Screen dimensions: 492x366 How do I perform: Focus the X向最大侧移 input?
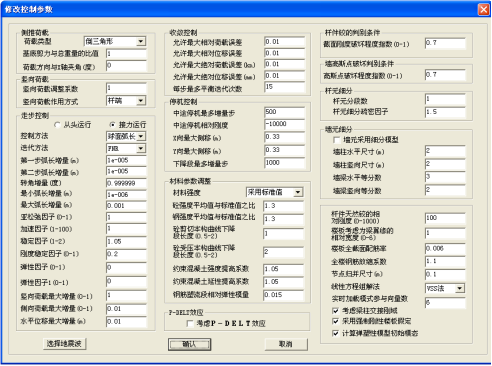tap(285, 137)
